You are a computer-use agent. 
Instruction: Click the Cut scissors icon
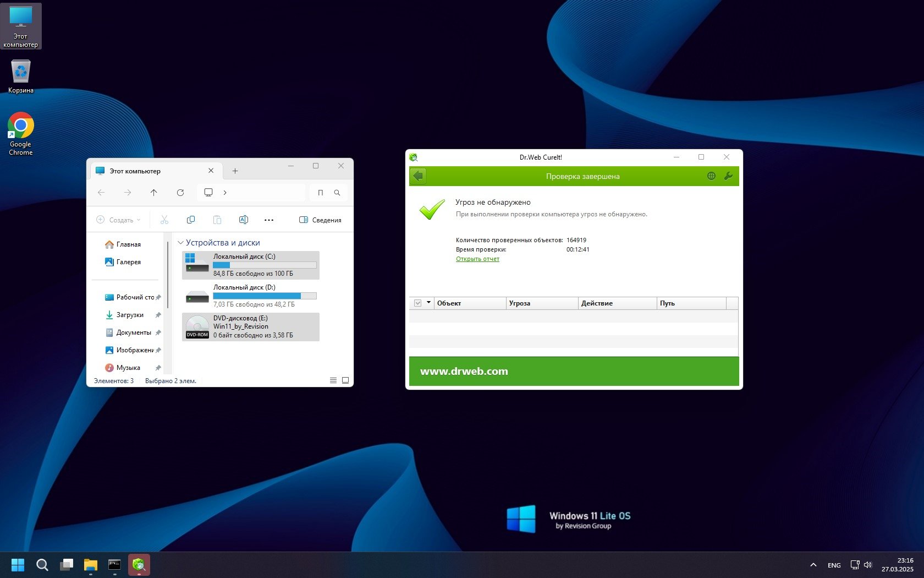click(x=164, y=220)
